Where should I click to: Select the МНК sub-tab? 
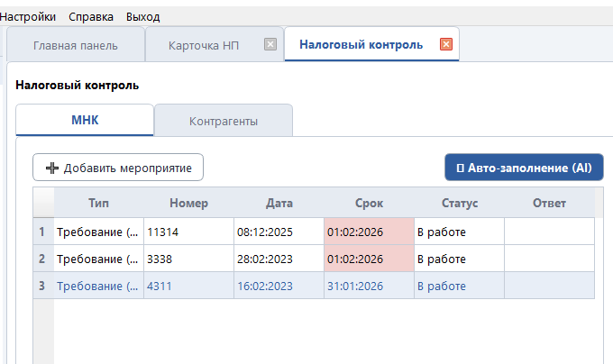coord(85,120)
